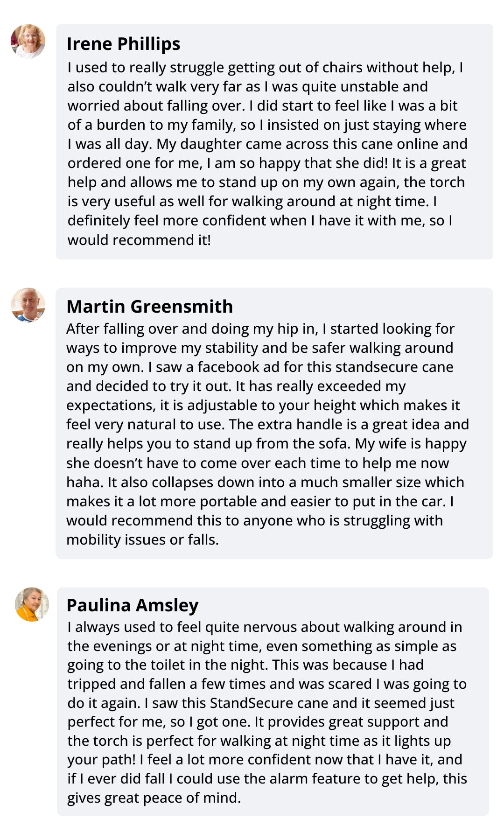Select the "Martin Greensmith" name heading
The height and width of the screenshot is (840, 504).
click(x=149, y=307)
